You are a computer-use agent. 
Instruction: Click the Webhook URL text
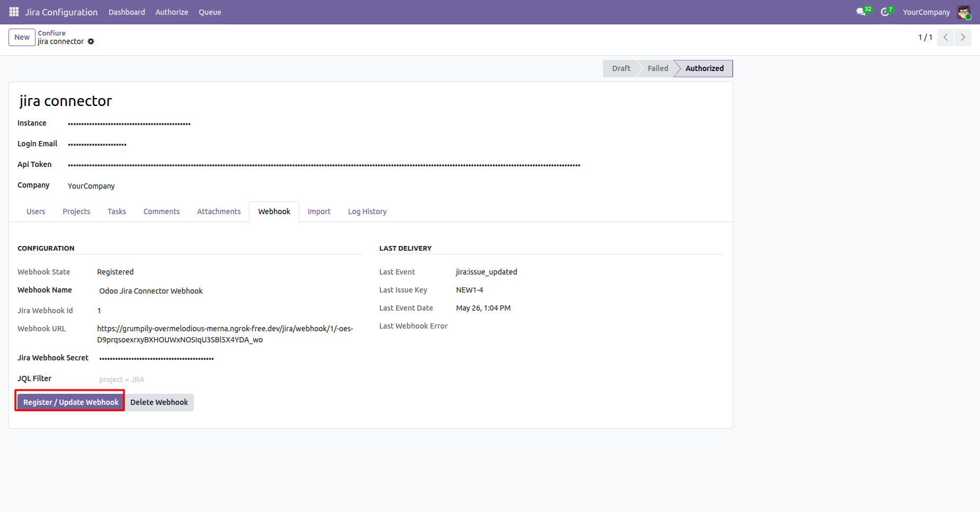coord(225,334)
